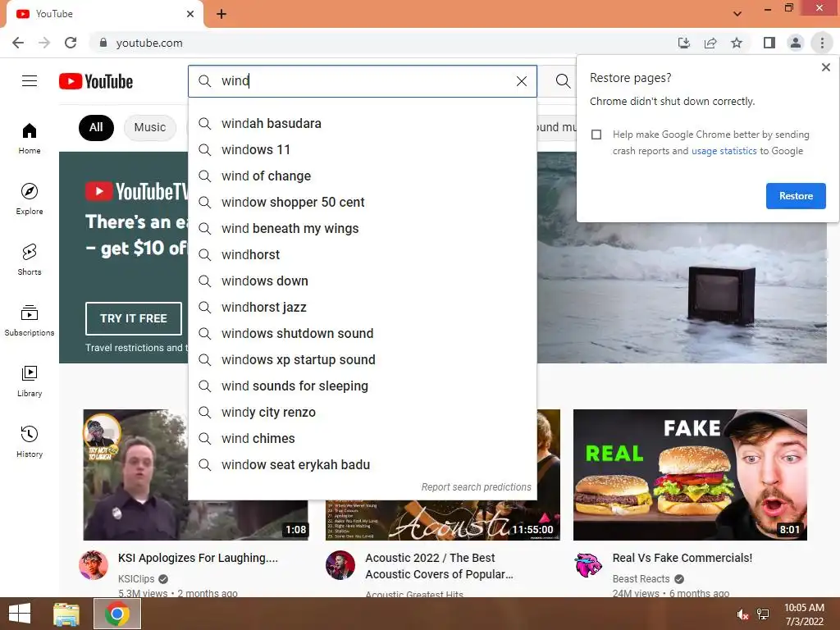
Task: Select wind sounds for sleeping suggestion
Action: pos(362,386)
